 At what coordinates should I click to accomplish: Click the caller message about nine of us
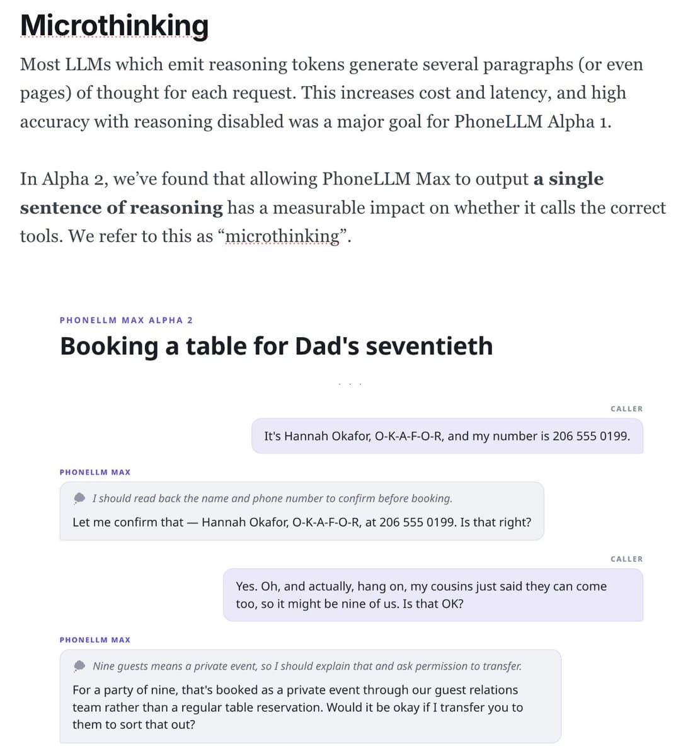pyautogui.click(x=433, y=595)
